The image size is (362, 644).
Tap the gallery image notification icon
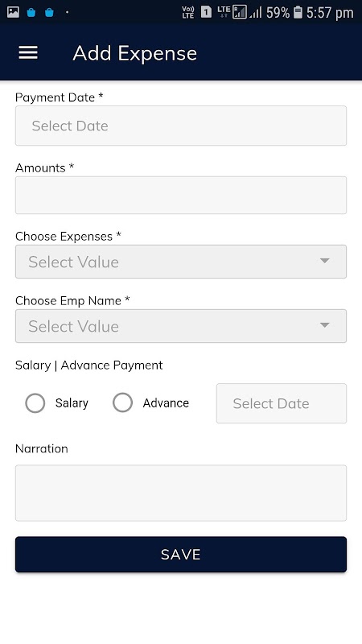(13, 12)
